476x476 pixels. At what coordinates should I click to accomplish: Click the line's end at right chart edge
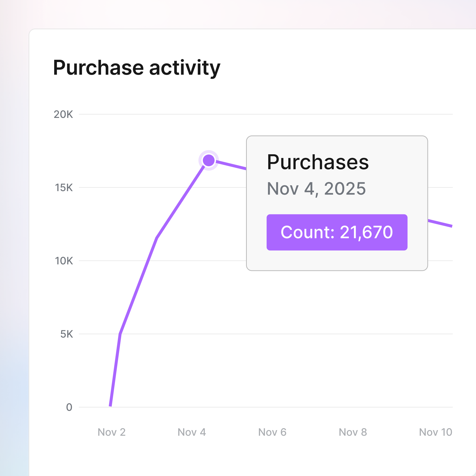click(x=452, y=226)
